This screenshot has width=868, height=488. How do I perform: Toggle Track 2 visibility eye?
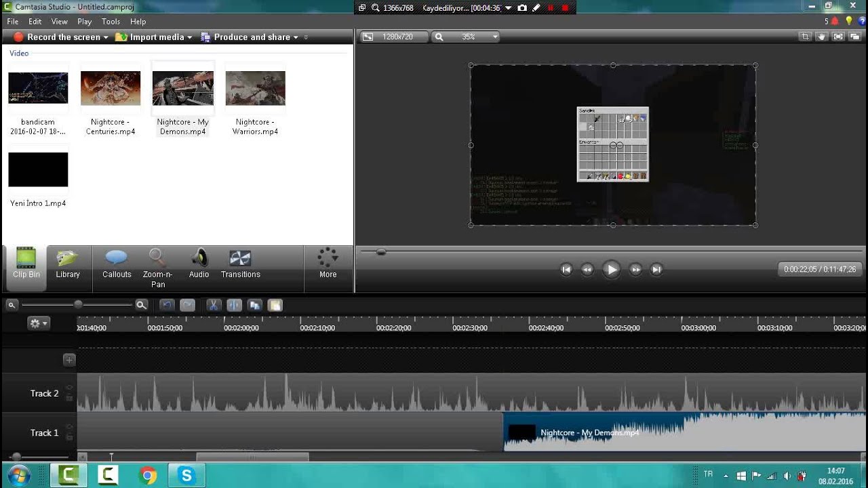(x=69, y=388)
